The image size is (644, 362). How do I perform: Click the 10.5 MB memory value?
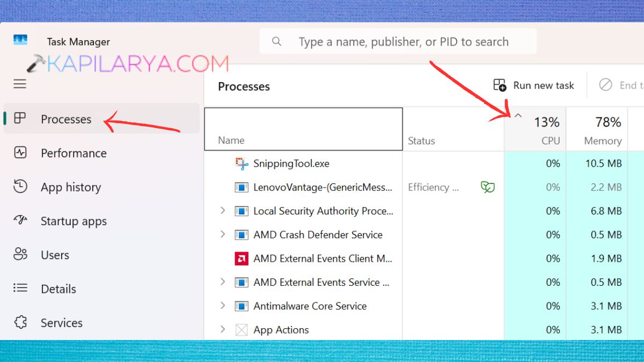click(603, 164)
